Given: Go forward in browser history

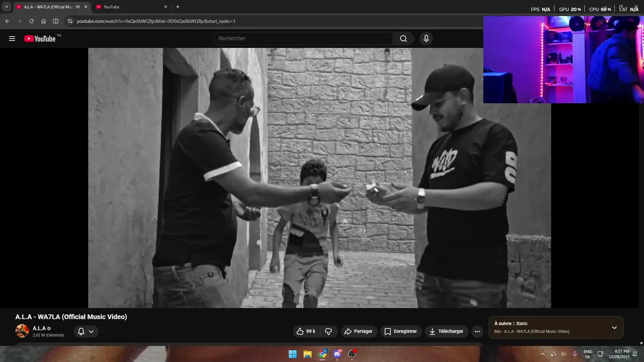Looking at the screenshot, I should [19, 21].
